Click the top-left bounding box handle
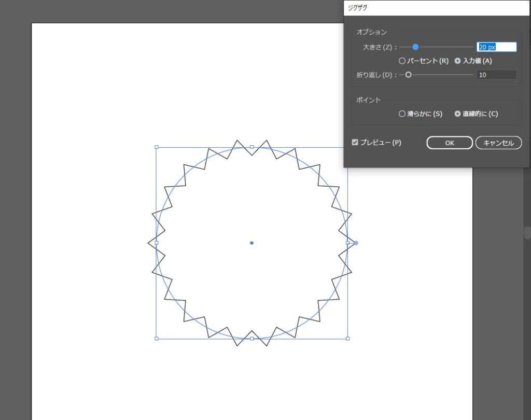 click(157, 147)
